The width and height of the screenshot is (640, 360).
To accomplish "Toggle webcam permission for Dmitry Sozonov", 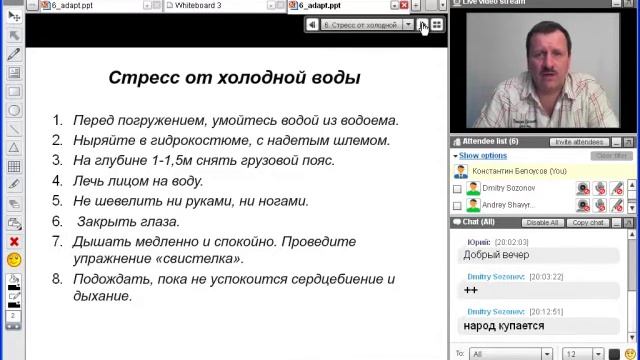I will point(583,189).
